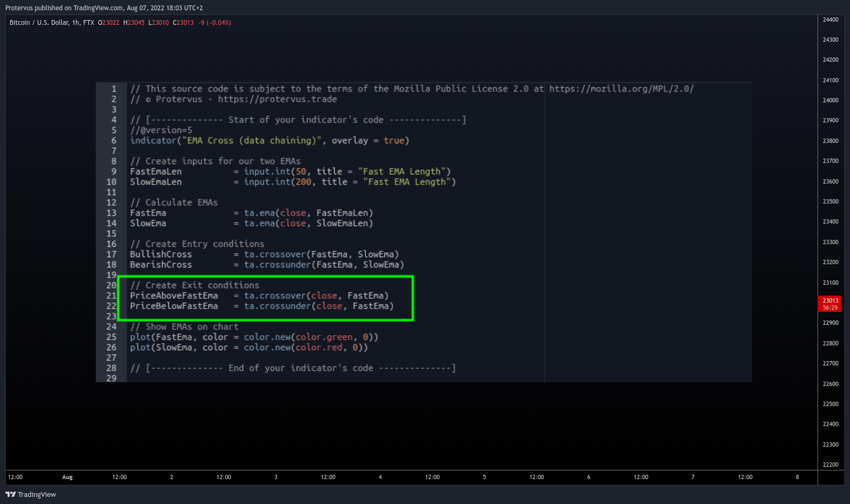Click the 'Aug' label on the time axis
The height and width of the screenshot is (504, 850).
[x=67, y=477]
